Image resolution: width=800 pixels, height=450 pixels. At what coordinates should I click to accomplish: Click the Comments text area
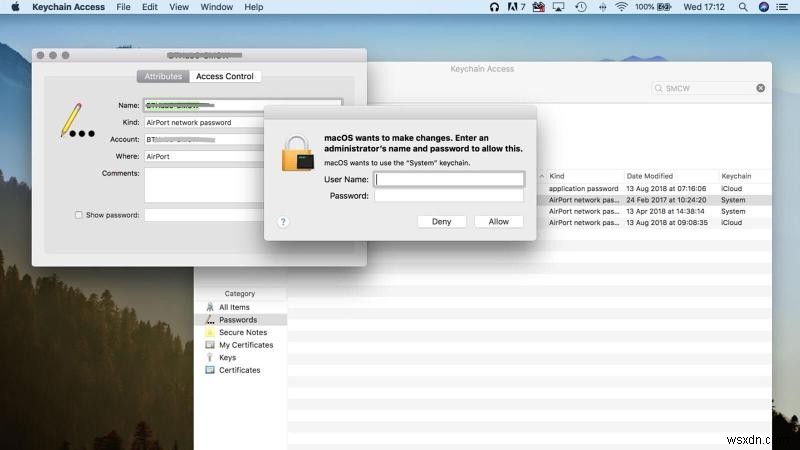[x=204, y=185]
